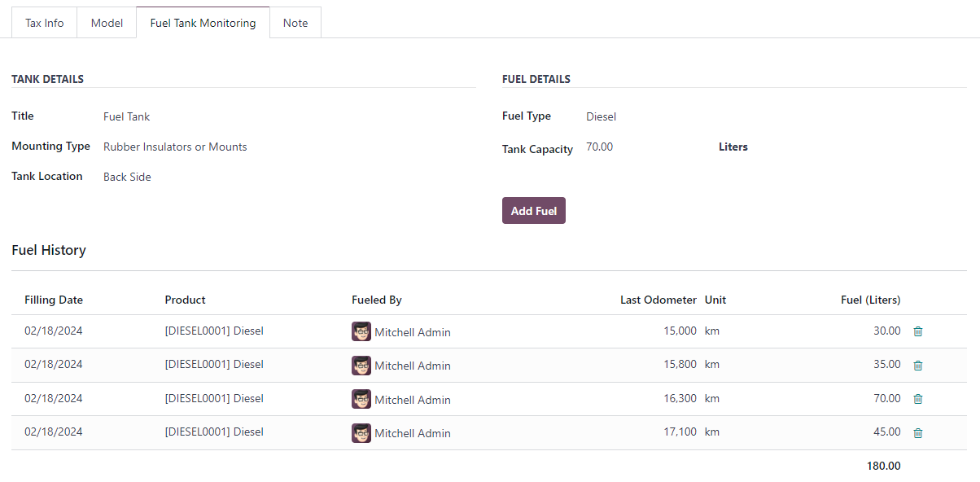Click the 30.00 fuel liters value
Screen dimensions: 980x482
click(x=887, y=331)
